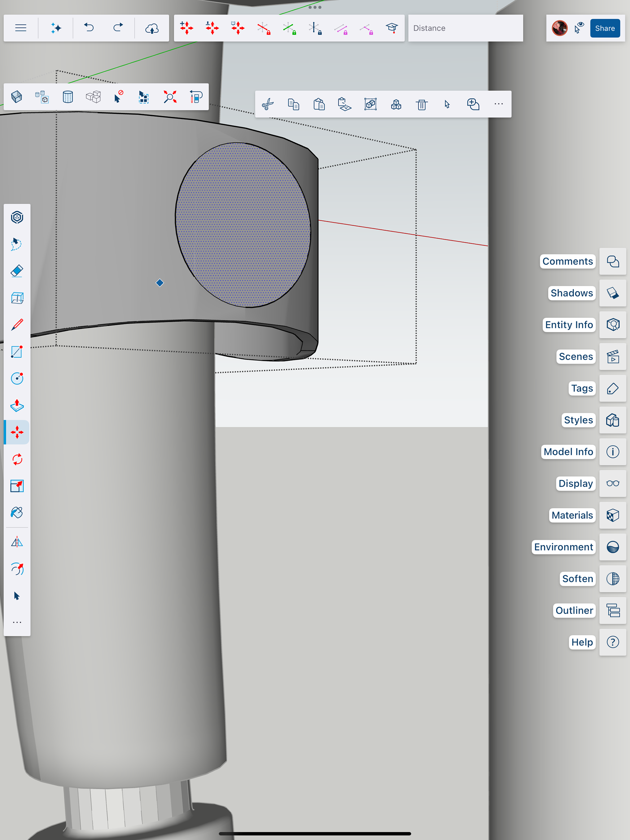Expand more options in selection toolbar
The width and height of the screenshot is (630, 840).
[499, 104]
